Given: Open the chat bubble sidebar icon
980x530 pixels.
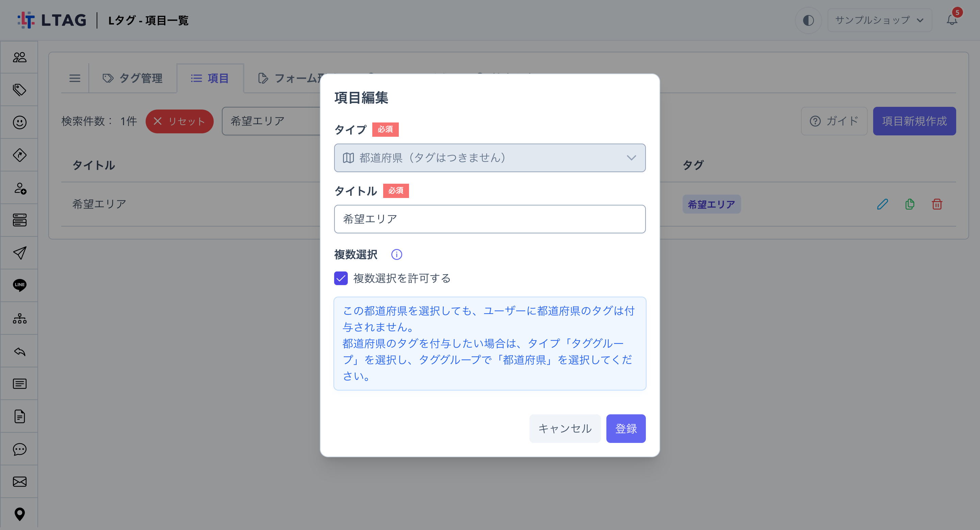Looking at the screenshot, I should [x=19, y=449].
